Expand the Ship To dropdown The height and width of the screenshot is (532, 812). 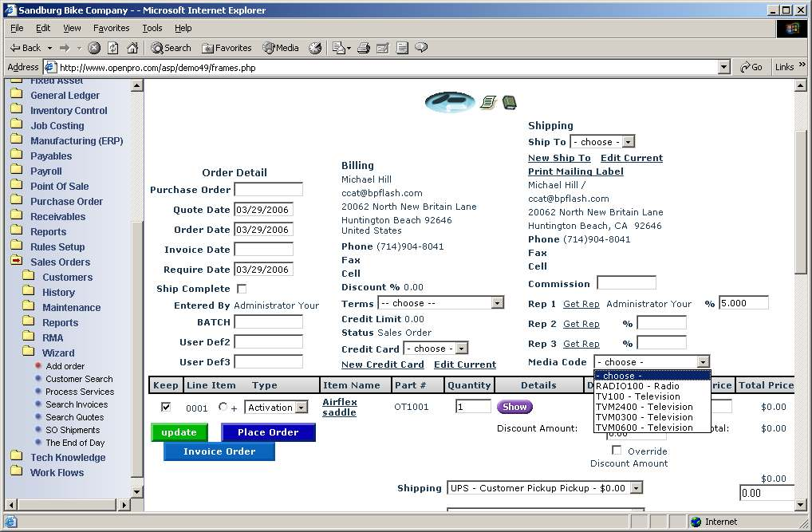tap(602, 142)
